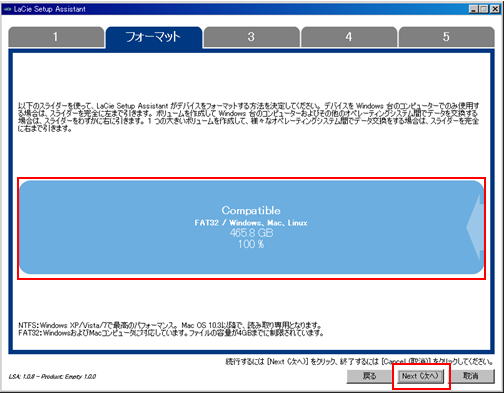Screen dimensions: 504x393
Task: Click the 465.8 GB capacity label
Action: tap(251, 233)
